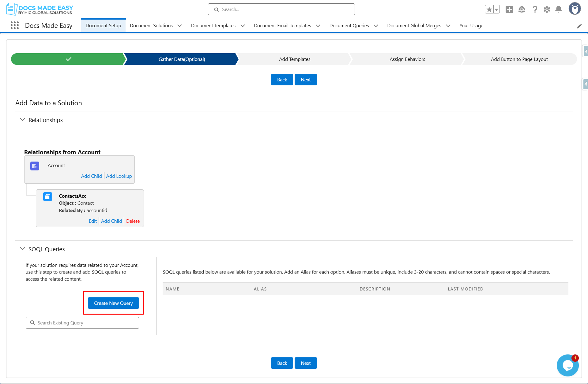Open the chat bubble widget
588x384 pixels.
point(567,365)
